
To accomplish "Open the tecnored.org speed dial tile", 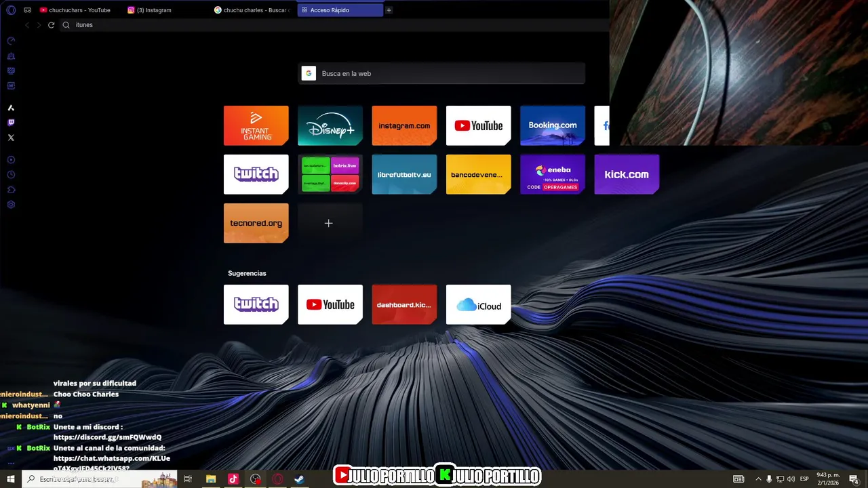I will [256, 223].
